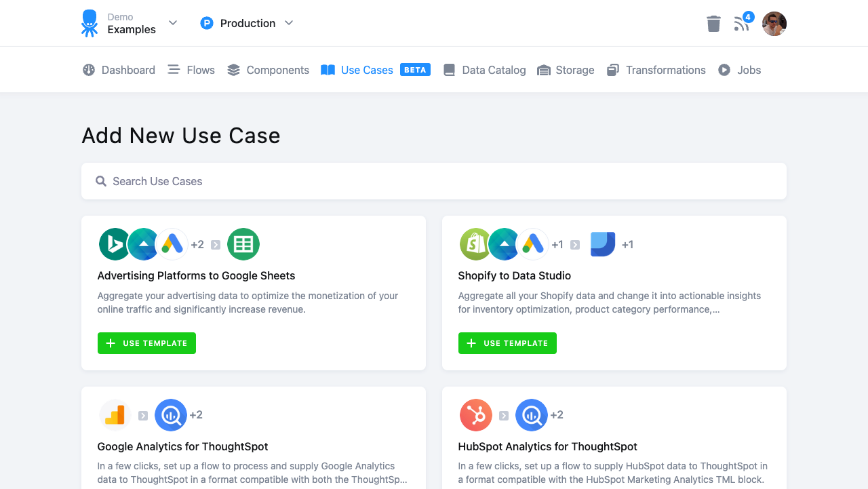This screenshot has width=868, height=489.
Task: Open the Trash for deleted configurations
Action: pyautogui.click(x=713, y=23)
